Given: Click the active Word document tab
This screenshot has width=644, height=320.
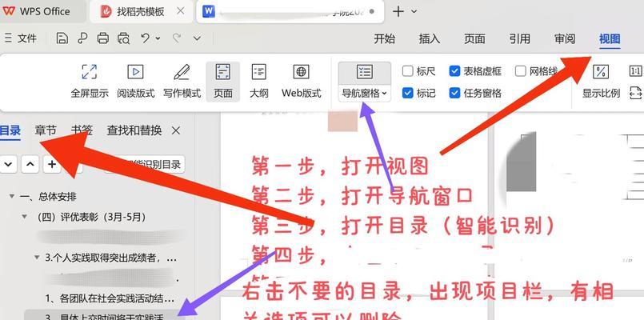Looking at the screenshot, I should [290, 11].
